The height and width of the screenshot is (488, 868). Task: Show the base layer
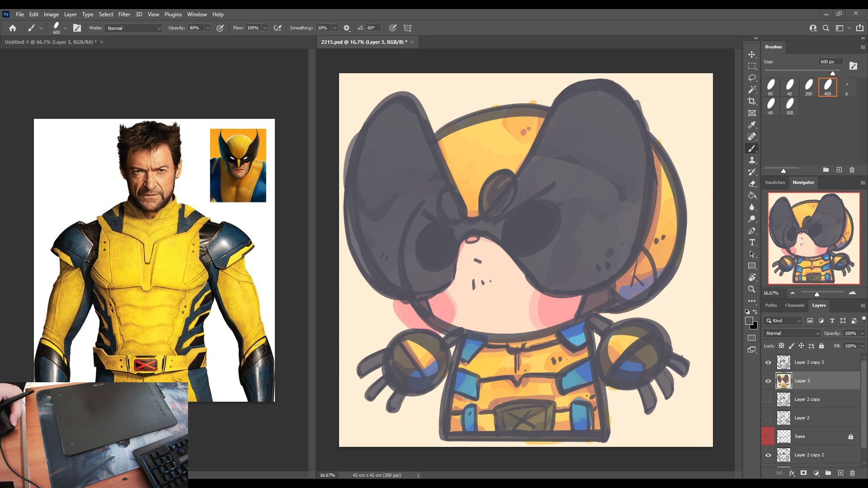768,436
